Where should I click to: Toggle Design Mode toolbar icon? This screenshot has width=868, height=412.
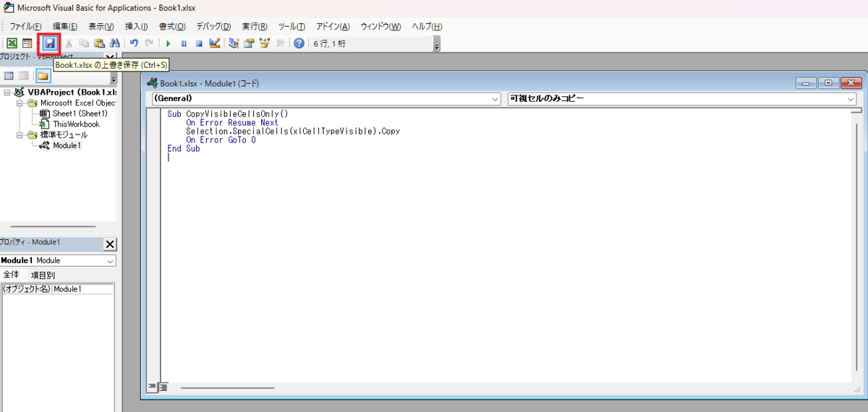(x=214, y=43)
